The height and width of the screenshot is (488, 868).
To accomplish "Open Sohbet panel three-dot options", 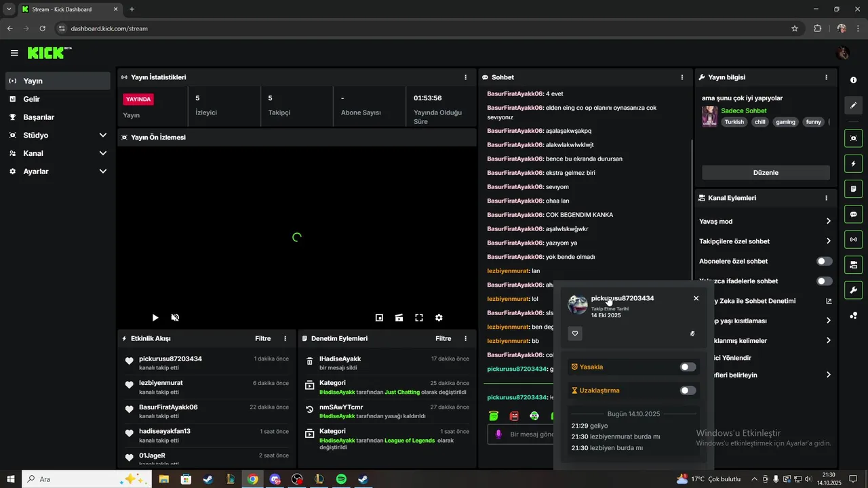I will pos(682,77).
